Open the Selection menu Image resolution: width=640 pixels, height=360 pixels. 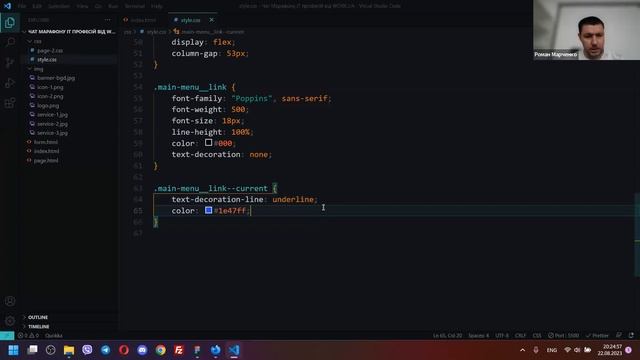(59, 6)
